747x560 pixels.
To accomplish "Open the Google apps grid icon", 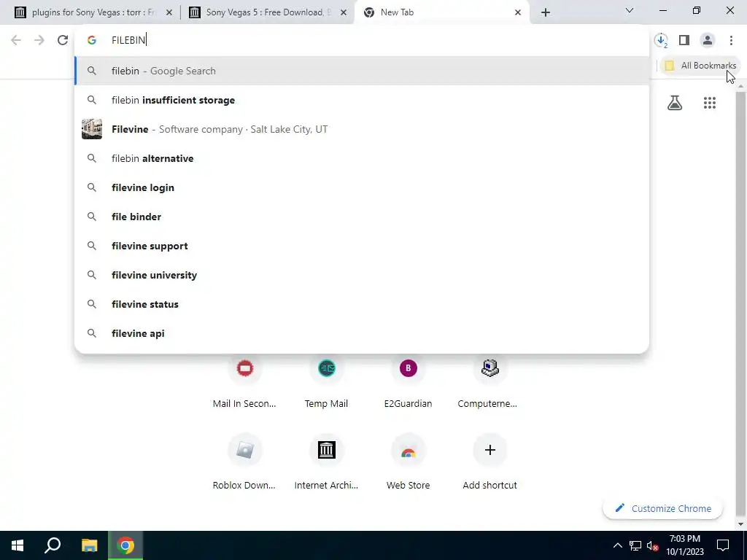I will (709, 103).
